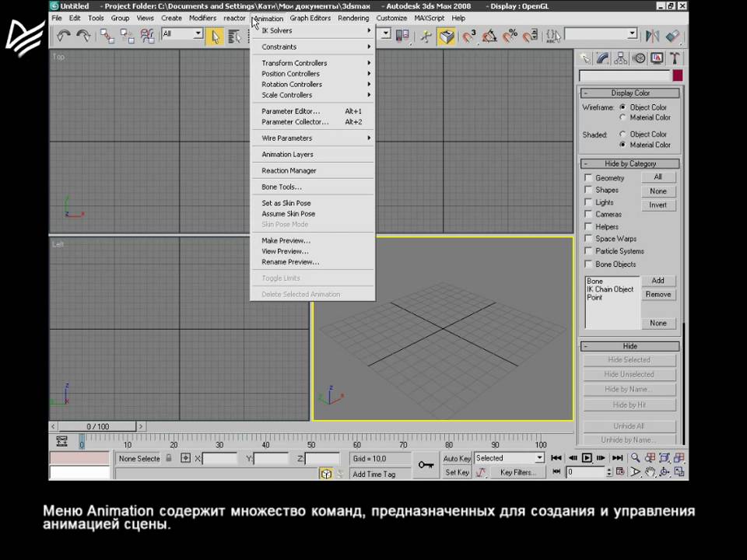Screen dimensions: 747x560
Task: Expand the Constraints submenu
Action: pyautogui.click(x=313, y=47)
